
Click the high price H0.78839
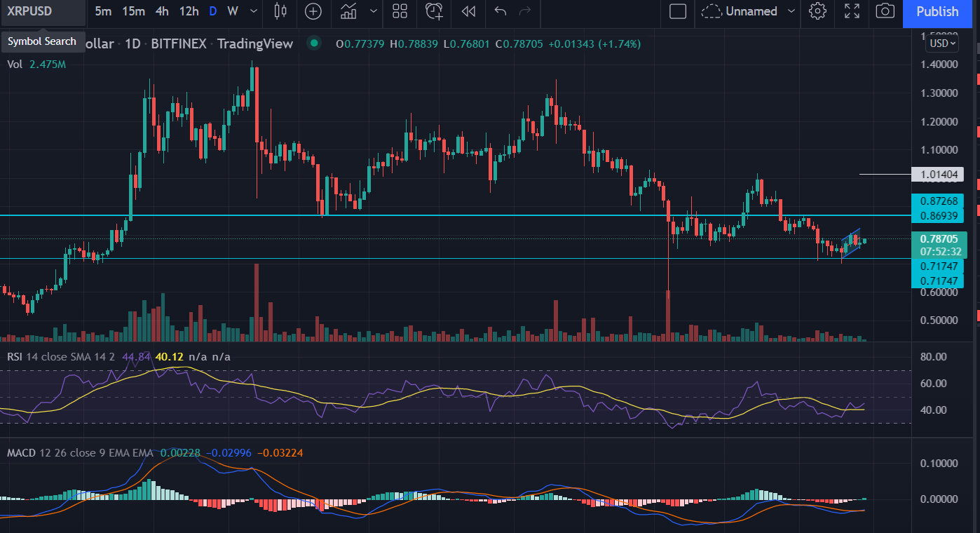pos(414,43)
